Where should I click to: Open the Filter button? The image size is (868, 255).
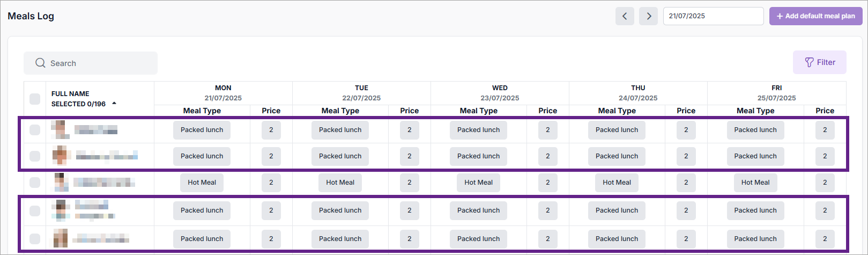tap(820, 62)
